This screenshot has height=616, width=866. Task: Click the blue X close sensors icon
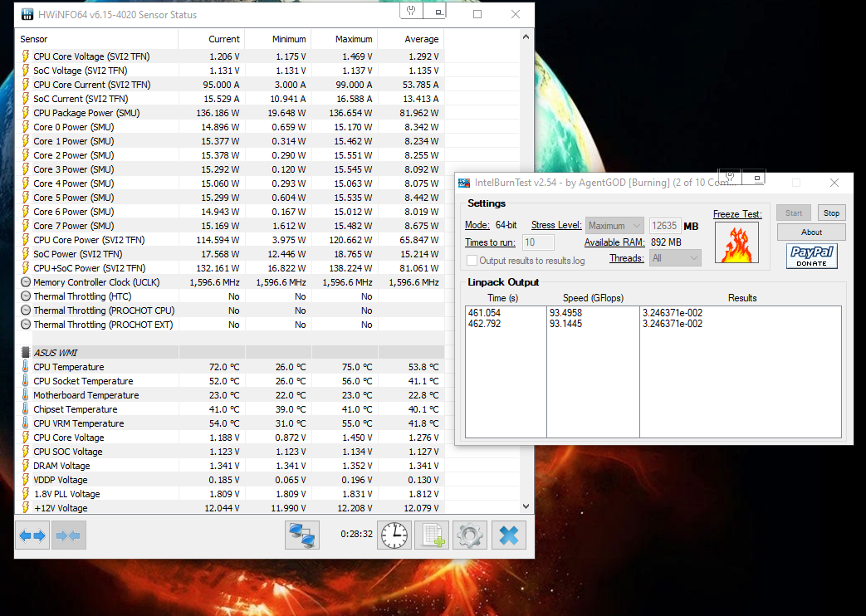click(508, 536)
